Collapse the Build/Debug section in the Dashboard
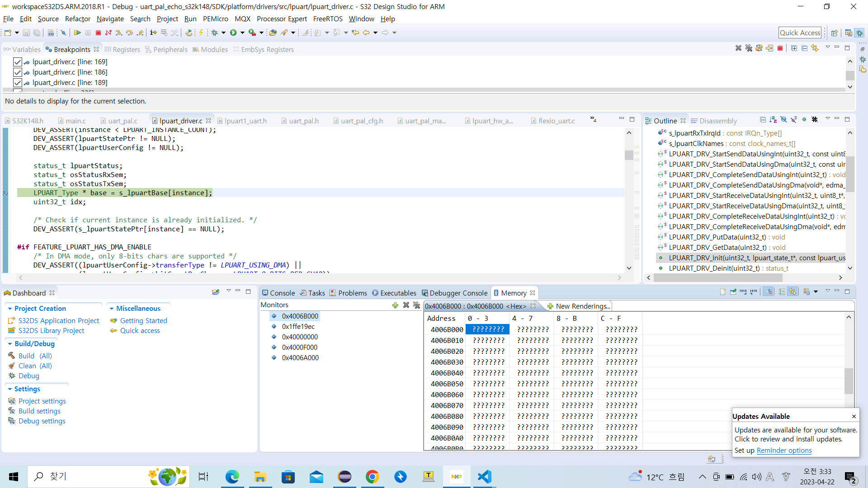This screenshot has height=488, width=868. tap(10, 343)
